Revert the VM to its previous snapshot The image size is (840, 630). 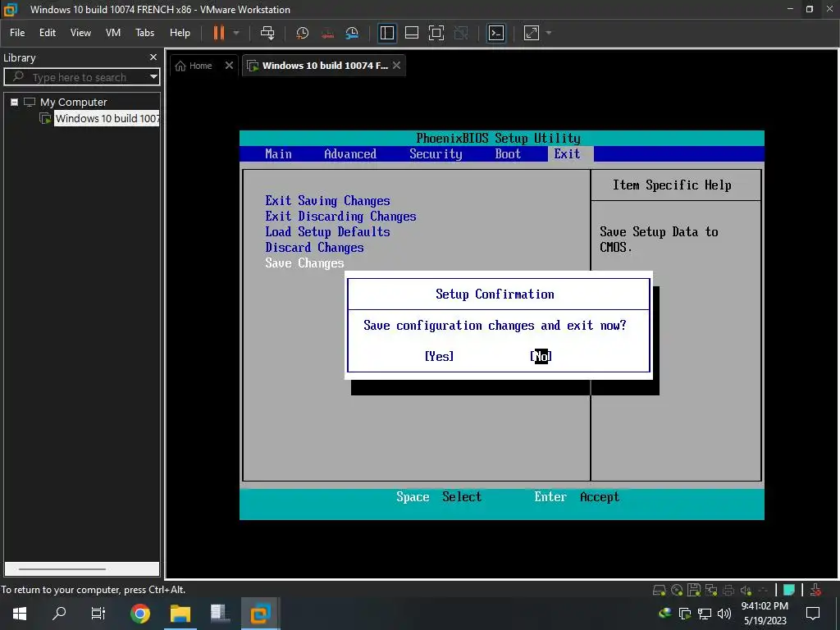coord(327,33)
